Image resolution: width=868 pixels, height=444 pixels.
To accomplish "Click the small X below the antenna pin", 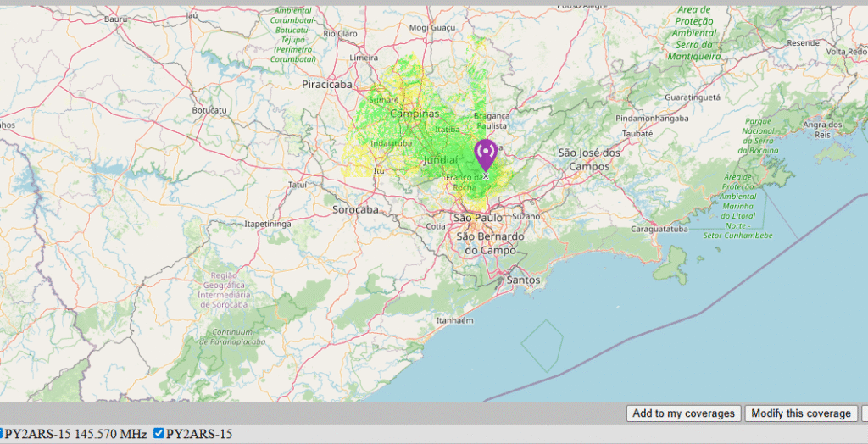I will (x=486, y=175).
